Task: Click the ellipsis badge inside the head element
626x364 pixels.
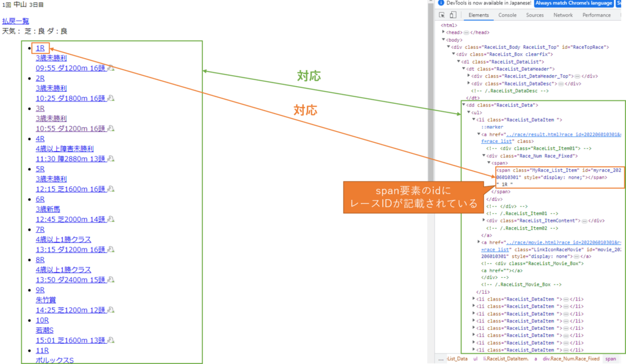Action: coord(466,33)
